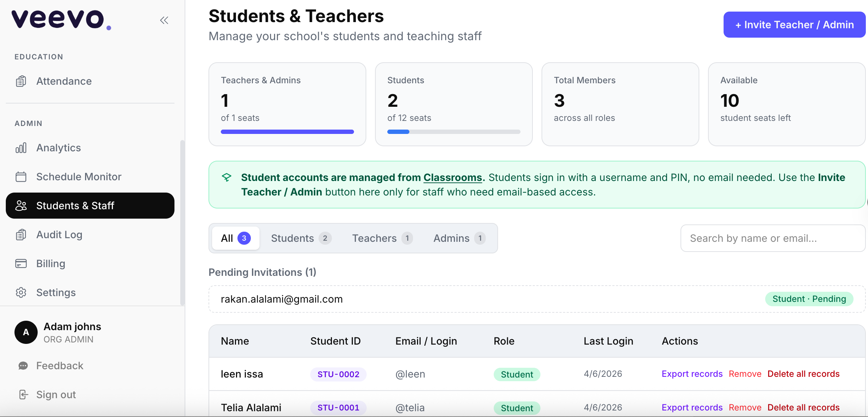
Task: Delete all records for leen issa
Action: pyautogui.click(x=803, y=374)
